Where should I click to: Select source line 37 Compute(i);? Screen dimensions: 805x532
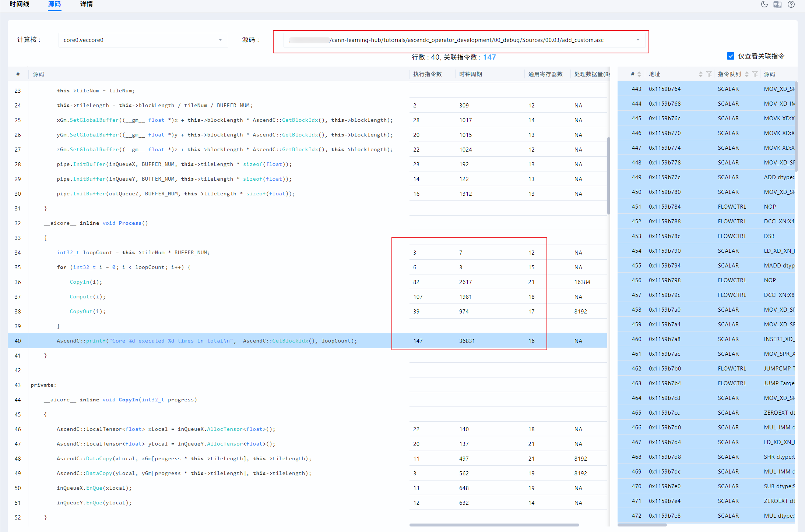click(x=307, y=297)
